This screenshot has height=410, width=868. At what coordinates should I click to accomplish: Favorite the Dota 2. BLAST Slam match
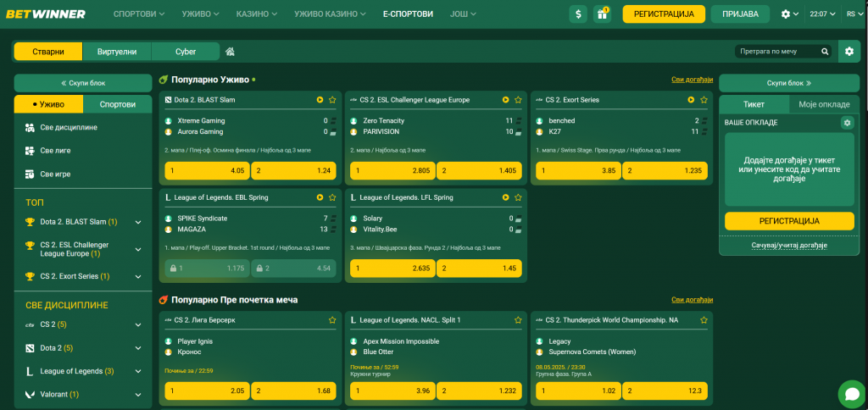(332, 100)
